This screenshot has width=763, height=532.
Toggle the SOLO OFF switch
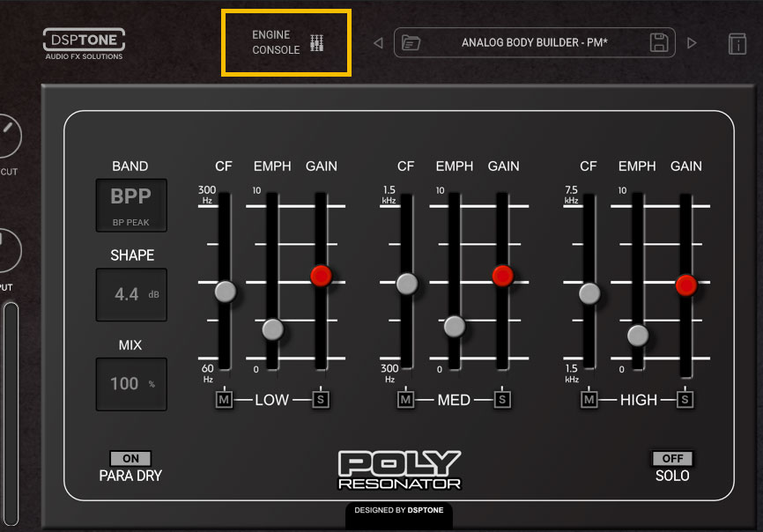pyautogui.click(x=672, y=458)
